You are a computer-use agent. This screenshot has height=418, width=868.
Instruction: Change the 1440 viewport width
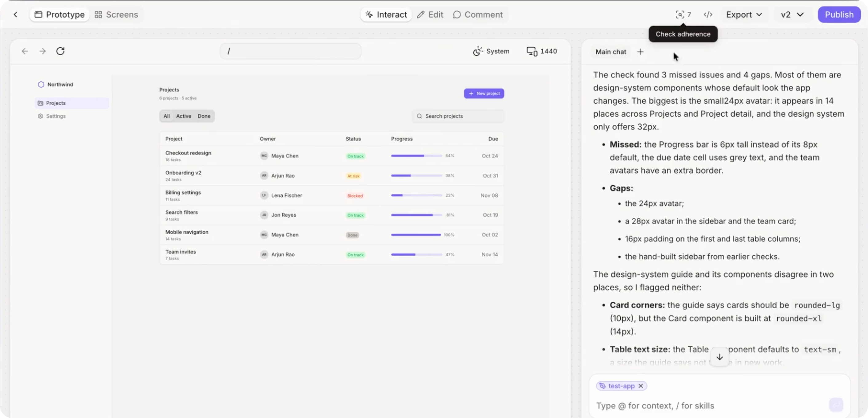coord(542,51)
